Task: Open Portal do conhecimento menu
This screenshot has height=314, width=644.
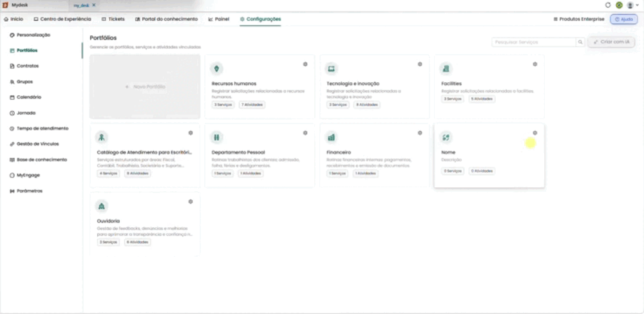Action: [166, 19]
